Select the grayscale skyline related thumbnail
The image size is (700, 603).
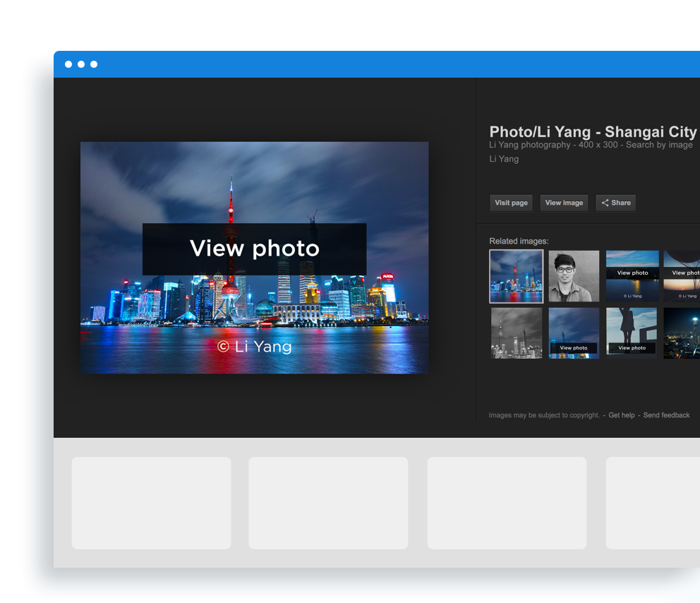pyautogui.click(x=517, y=333)
